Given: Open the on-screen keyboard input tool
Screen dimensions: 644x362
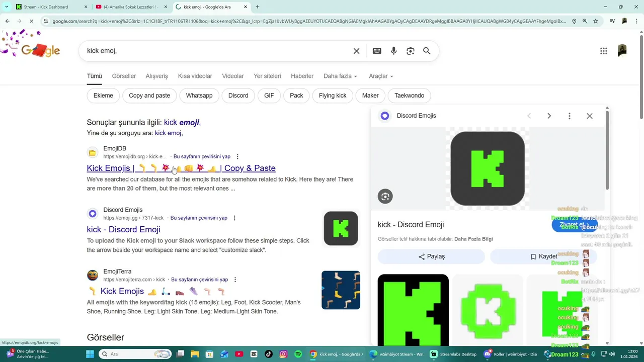Looking at the screenshot, I should [x=377, y=51].
